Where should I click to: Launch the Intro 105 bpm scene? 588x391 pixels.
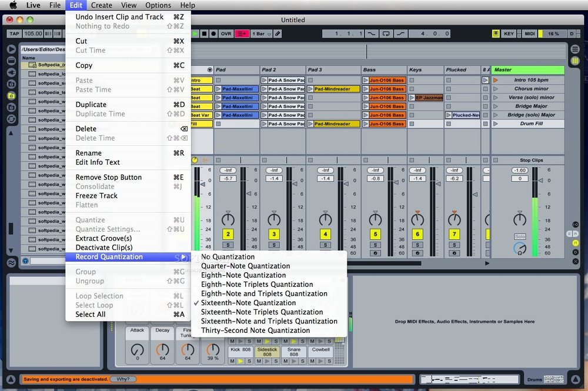[x=496, y=80]
